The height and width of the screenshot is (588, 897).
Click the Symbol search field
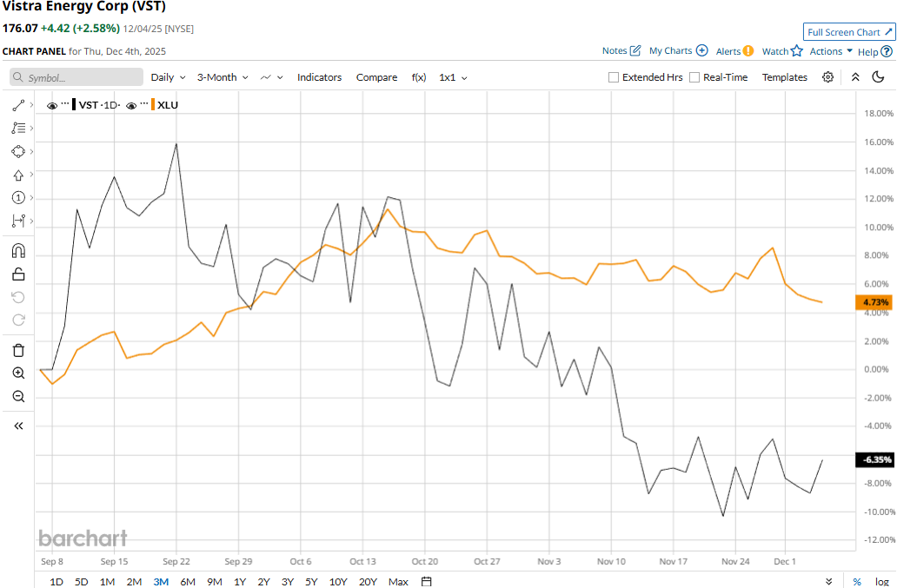(x=76, y=77)
